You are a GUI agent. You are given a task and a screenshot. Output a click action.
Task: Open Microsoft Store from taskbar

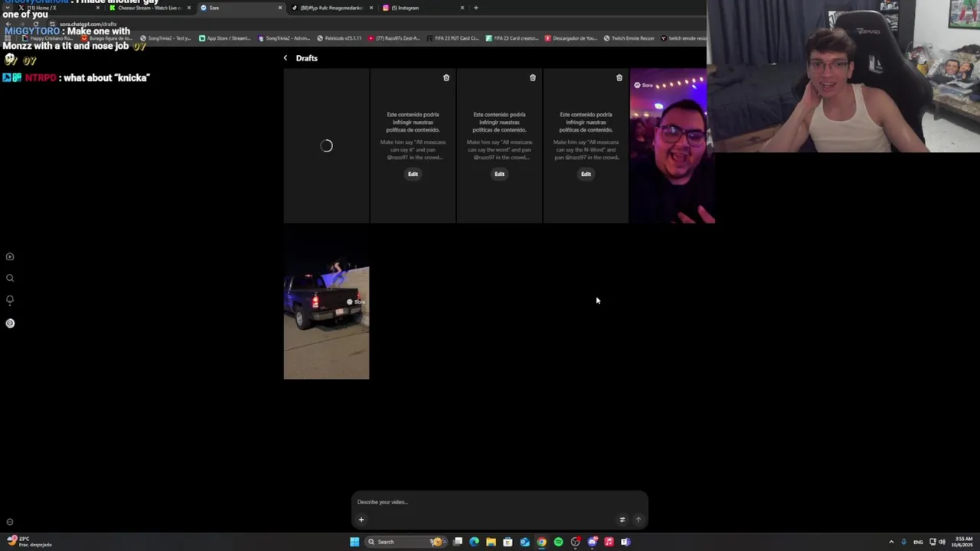pos(508,542)
